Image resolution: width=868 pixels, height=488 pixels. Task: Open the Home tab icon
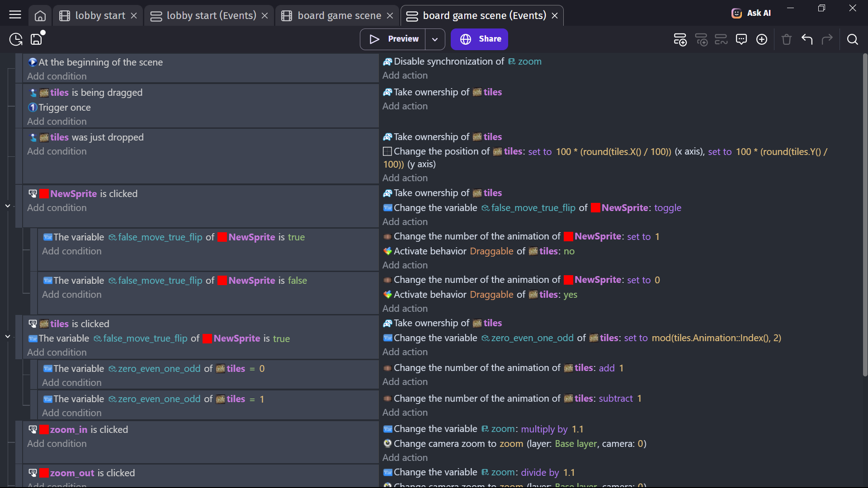coord(40,16)
